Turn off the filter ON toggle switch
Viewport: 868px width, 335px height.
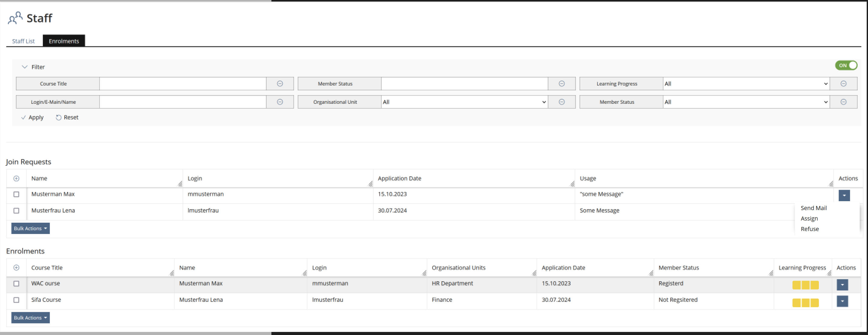pyautogui.click(x=846, y=65)
